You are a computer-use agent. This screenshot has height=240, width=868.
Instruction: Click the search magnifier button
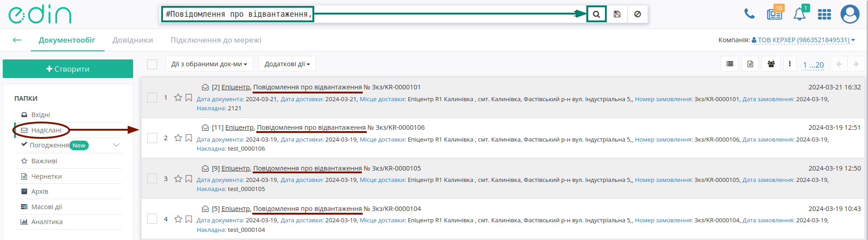[x=596, y=14]
